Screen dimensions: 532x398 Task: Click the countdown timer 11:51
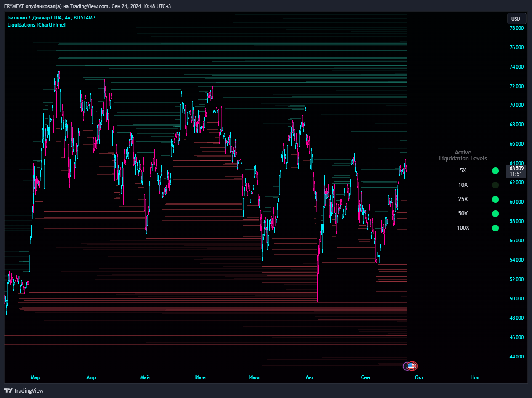tap(517, 173)
